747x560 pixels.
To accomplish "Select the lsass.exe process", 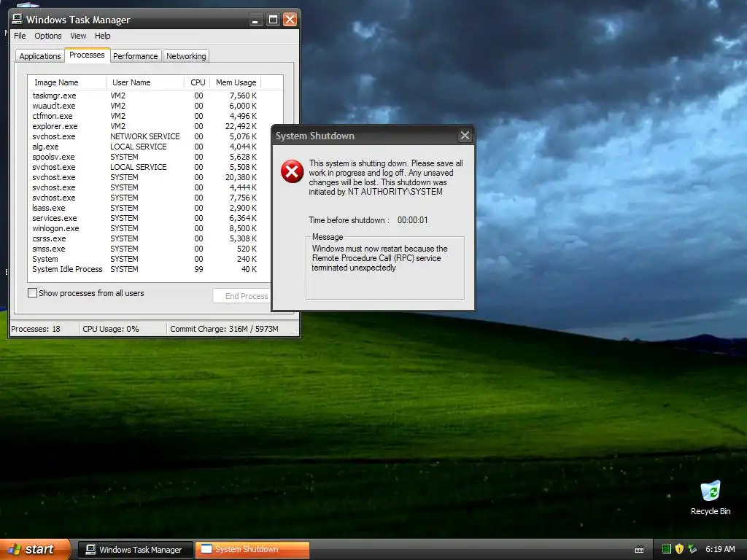I will click(144, 208).
